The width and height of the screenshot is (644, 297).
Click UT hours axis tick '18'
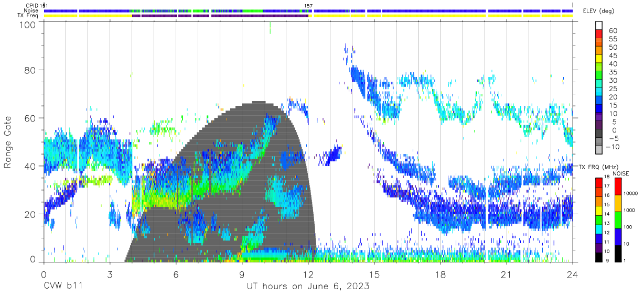coord(441,275)
